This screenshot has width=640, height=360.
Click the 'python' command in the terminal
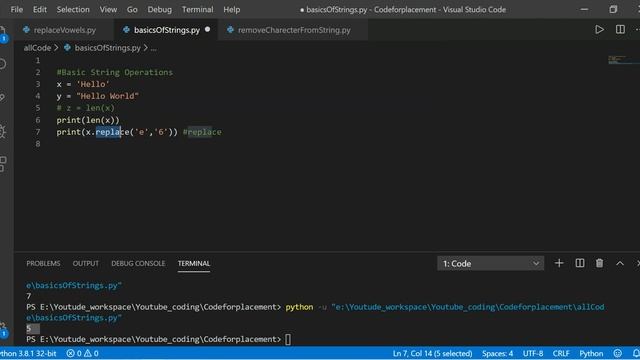(x=299, y=307)
